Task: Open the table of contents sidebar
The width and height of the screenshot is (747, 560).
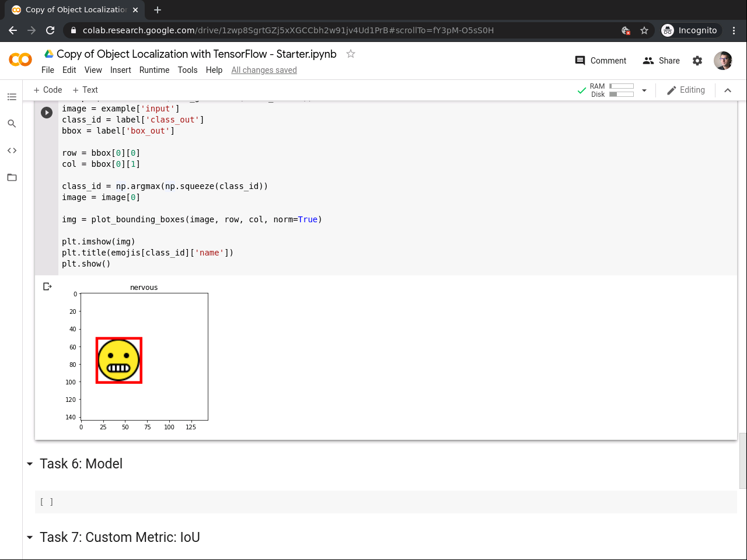Action: coord(12,97)
